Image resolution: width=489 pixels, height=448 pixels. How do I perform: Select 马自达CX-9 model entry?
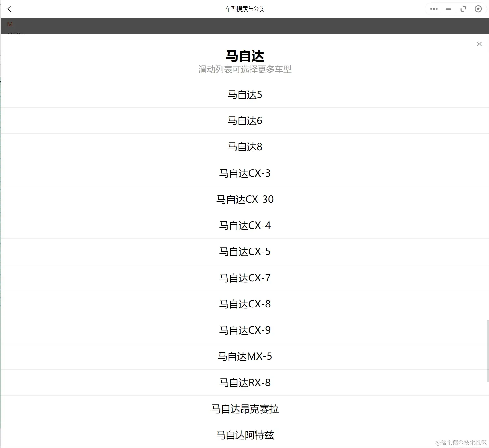pos(245,330)
